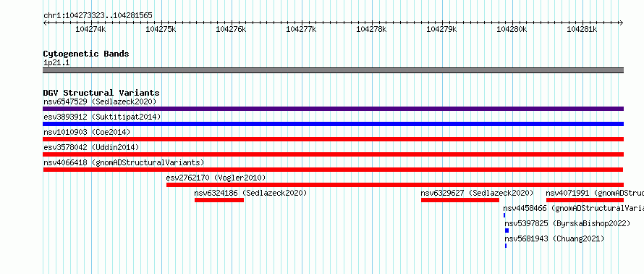Image resolution: width=644 pixels, height=274 pixels.
Task: Open esv3578042 (Uddin2014) variant label
Action: point(91,147)
